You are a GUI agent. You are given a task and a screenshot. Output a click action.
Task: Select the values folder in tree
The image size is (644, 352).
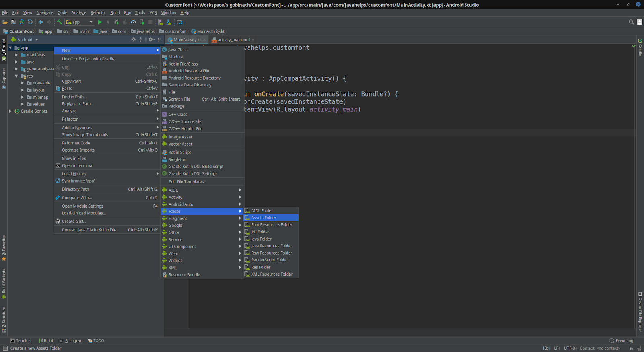(36, 104)
